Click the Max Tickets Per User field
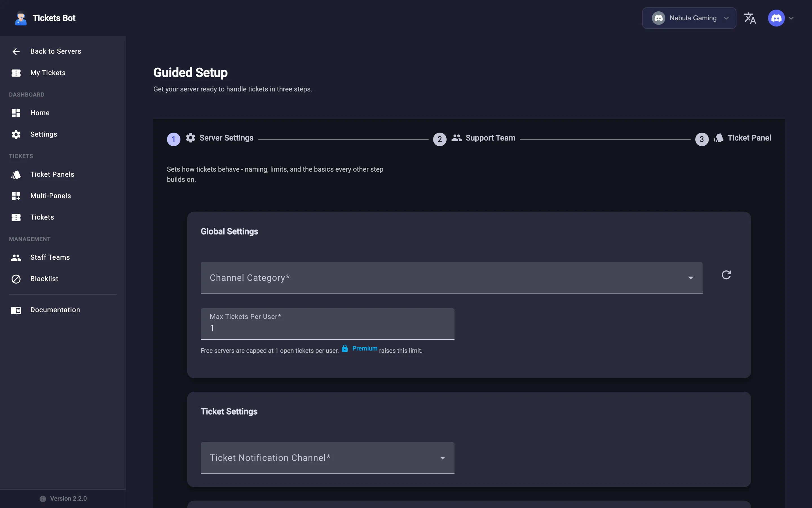The height and width of the screenshot is (508, 812). click(327, 324)
